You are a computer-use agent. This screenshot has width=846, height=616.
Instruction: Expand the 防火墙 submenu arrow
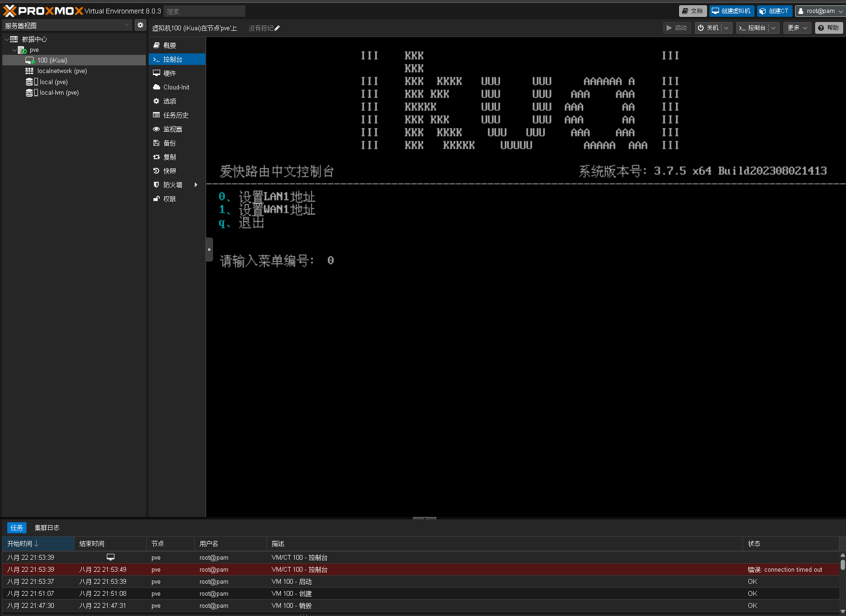[x=196, y=185]
